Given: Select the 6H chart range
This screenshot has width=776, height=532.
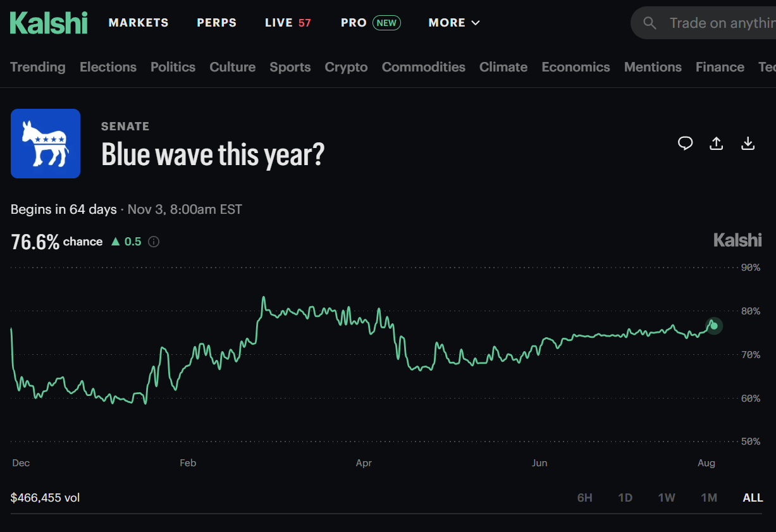Looking at the screenshot, I should tap(585, 498).
